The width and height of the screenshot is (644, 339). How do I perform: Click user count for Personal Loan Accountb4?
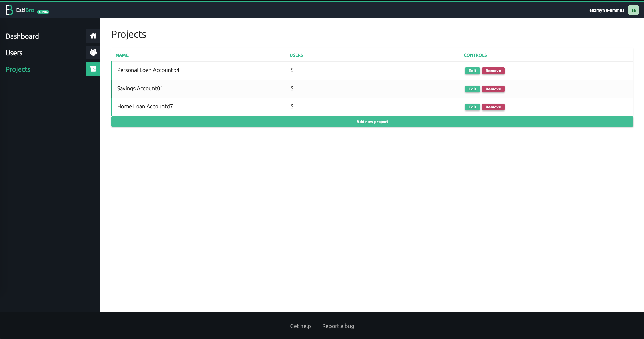pos(292,70)
